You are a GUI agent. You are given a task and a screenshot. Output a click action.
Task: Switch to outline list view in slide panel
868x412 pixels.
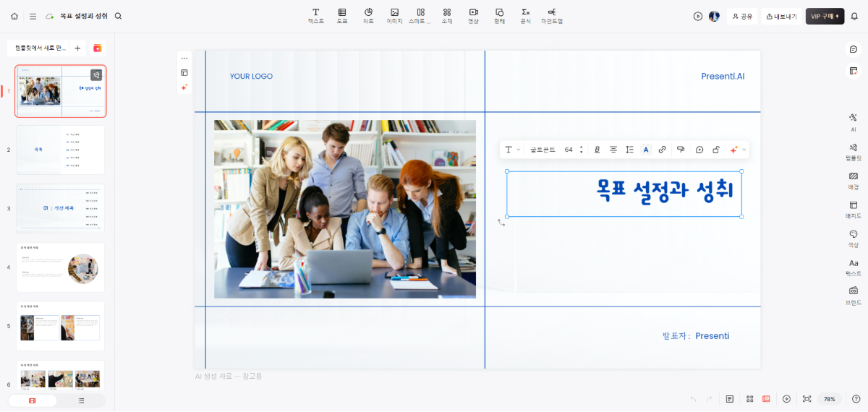[81, 400]
